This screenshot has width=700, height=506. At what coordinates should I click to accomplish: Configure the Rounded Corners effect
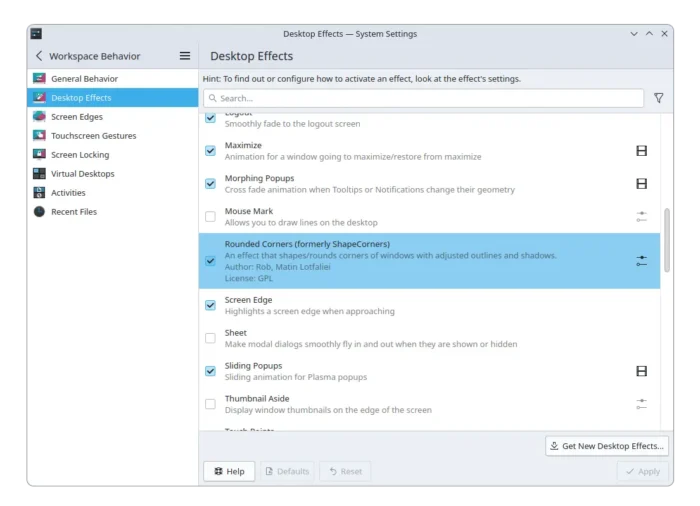[641, 261]
